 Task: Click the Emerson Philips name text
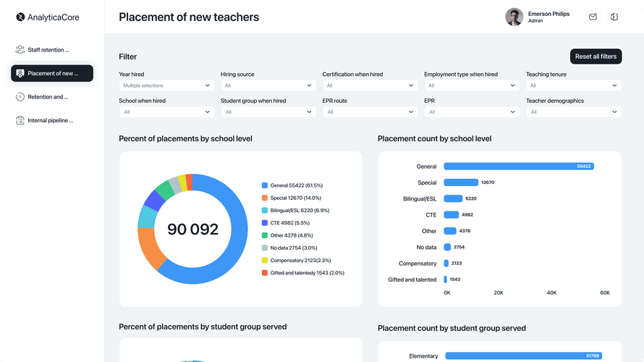(x=548, y=14)
